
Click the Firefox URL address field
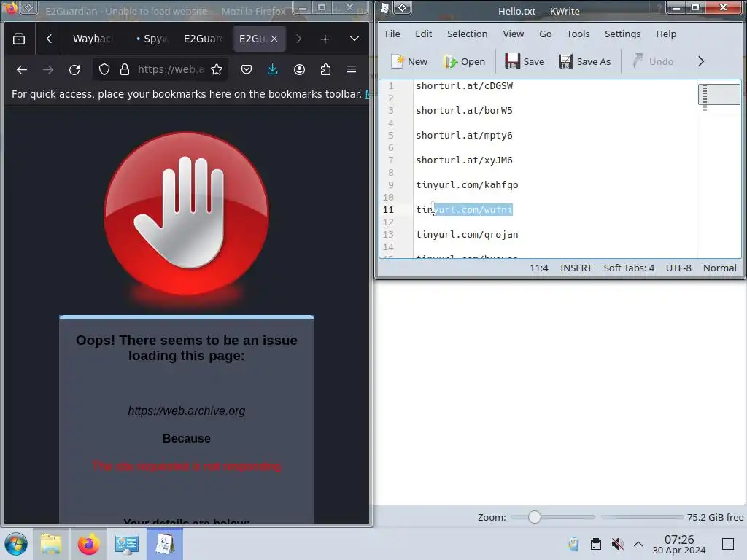coord(171,69)
